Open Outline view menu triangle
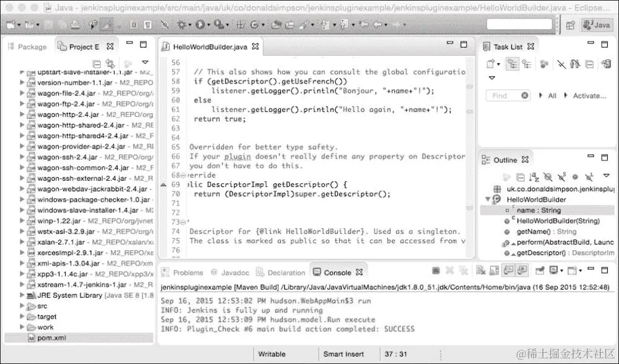This screenshot has width=619, height=364. tap(607, 176)
